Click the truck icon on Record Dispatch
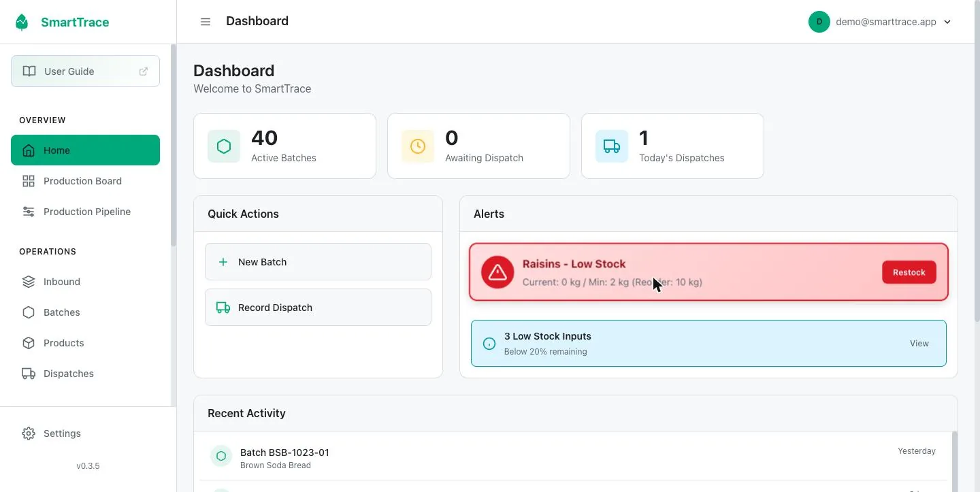Screen dimensions: 980x492 pyautogui.click(x=223, y=308)
